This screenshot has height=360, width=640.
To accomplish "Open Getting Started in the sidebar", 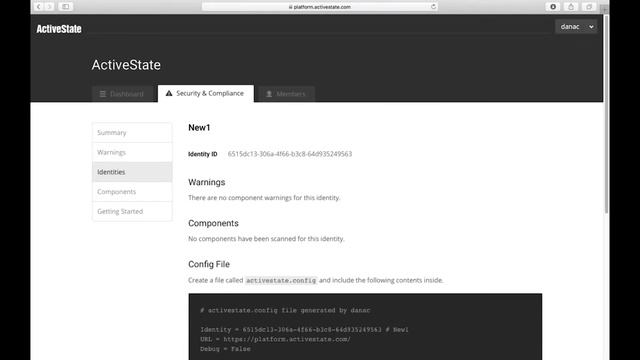I will click(x=132, y=211).
